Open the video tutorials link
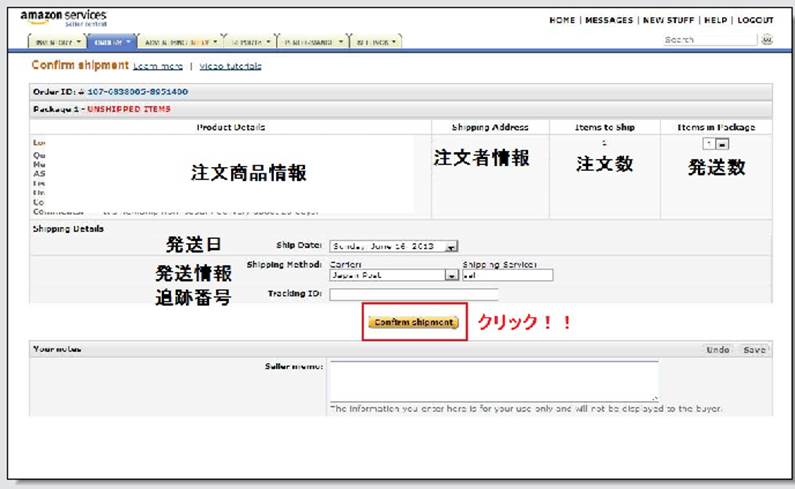The image size is (795, 489). [230, 66]
